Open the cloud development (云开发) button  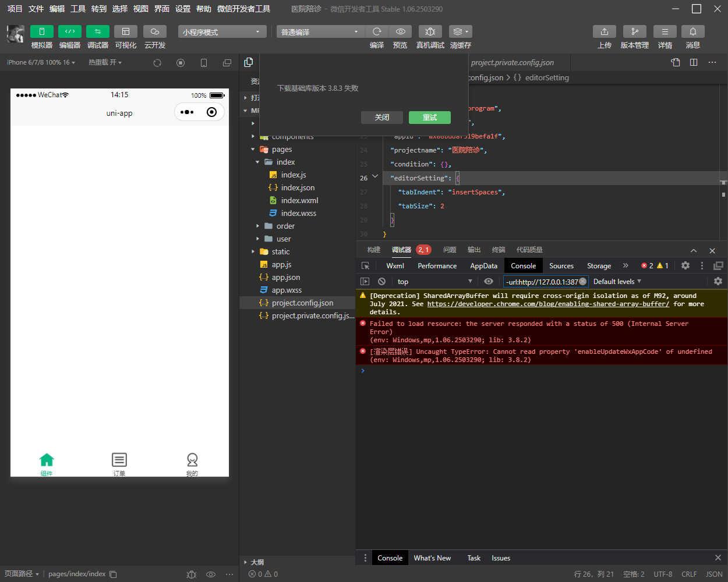(155, 31)
